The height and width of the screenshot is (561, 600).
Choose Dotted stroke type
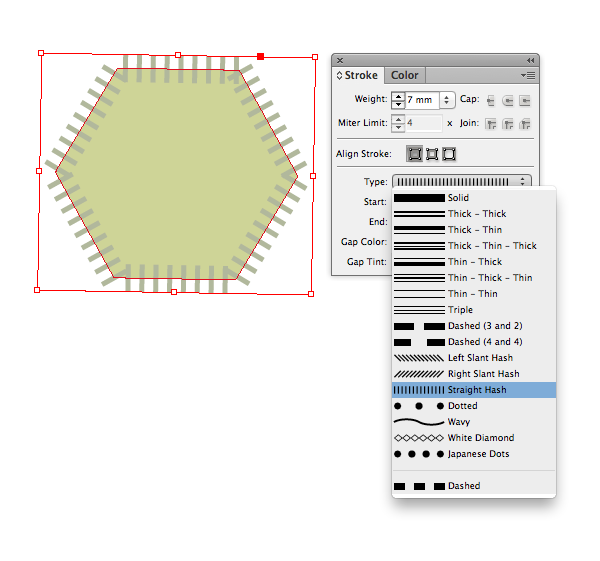pos(474,406)
